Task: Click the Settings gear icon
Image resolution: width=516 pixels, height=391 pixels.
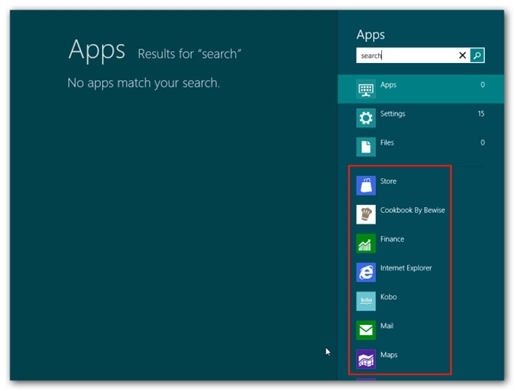Action: 366,118
